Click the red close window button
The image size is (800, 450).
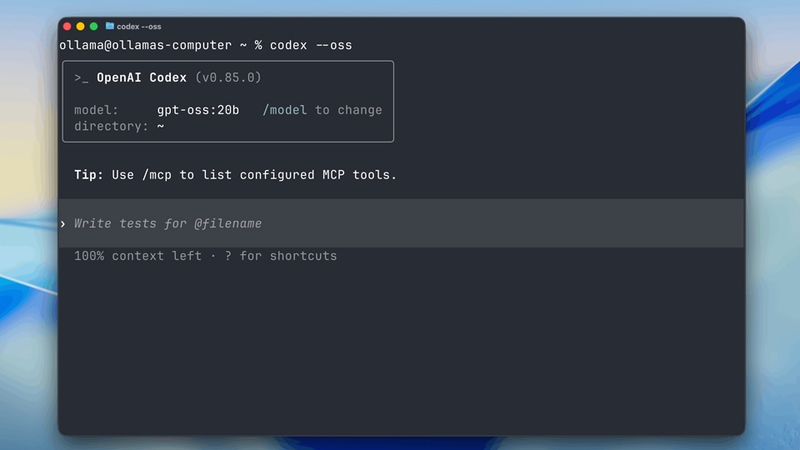click(67, 26)
